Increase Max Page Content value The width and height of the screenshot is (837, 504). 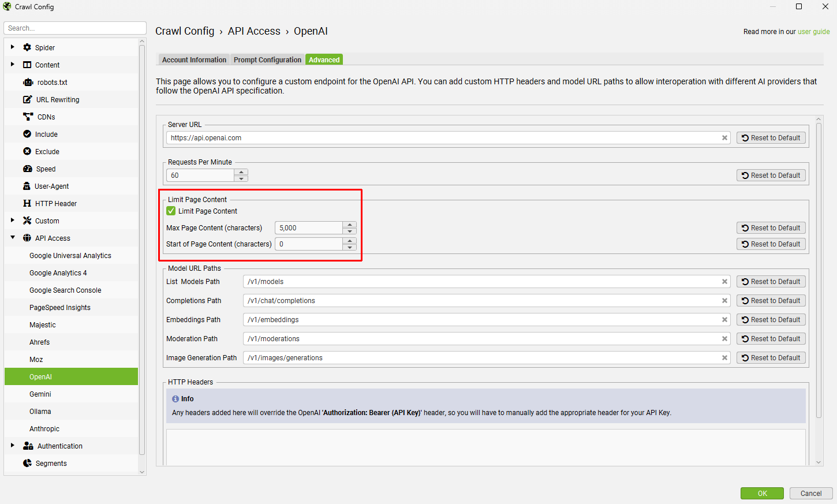(350, 225)
